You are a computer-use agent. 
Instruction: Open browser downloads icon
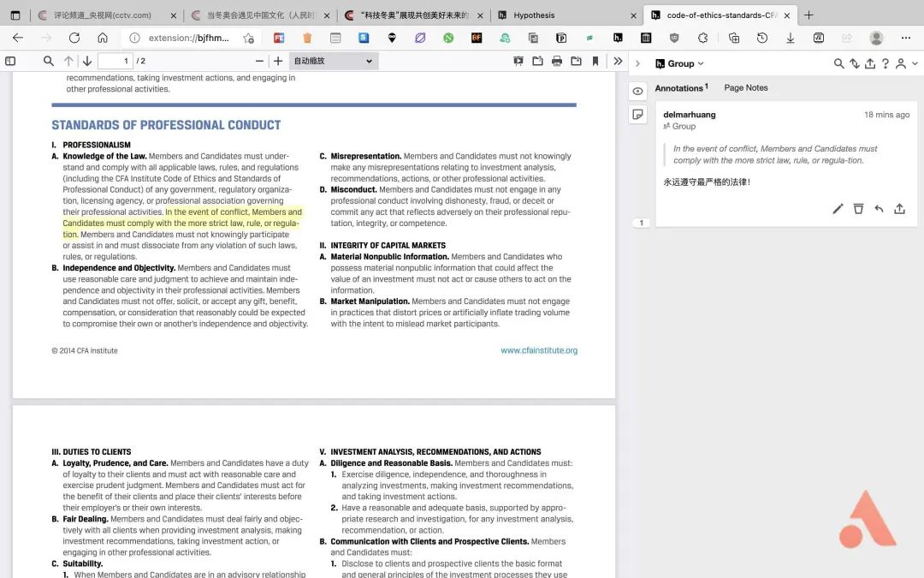(x=791, y=38)
